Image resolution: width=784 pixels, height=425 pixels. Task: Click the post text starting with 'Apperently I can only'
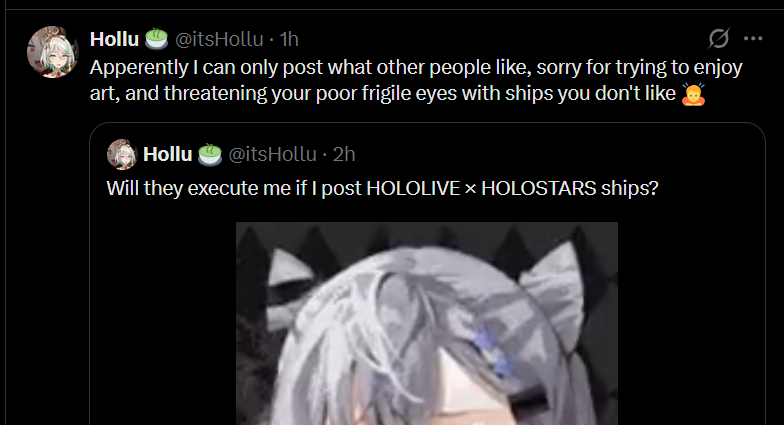[416, 80]
